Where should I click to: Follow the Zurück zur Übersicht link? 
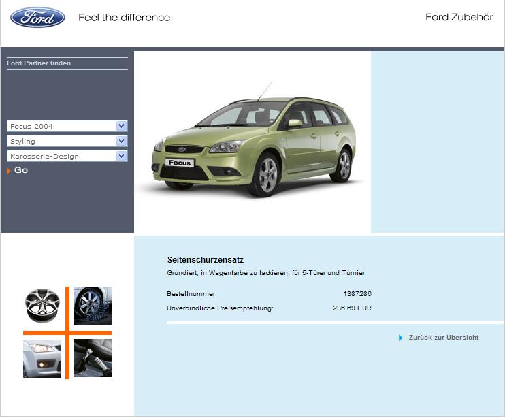tap(443, 338)
